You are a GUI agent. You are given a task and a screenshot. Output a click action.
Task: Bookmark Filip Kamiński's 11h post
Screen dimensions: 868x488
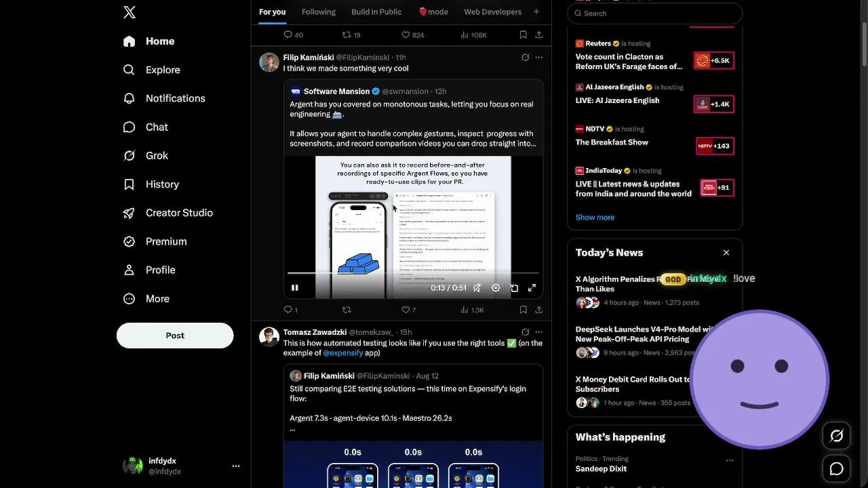(x=523, y=310)
